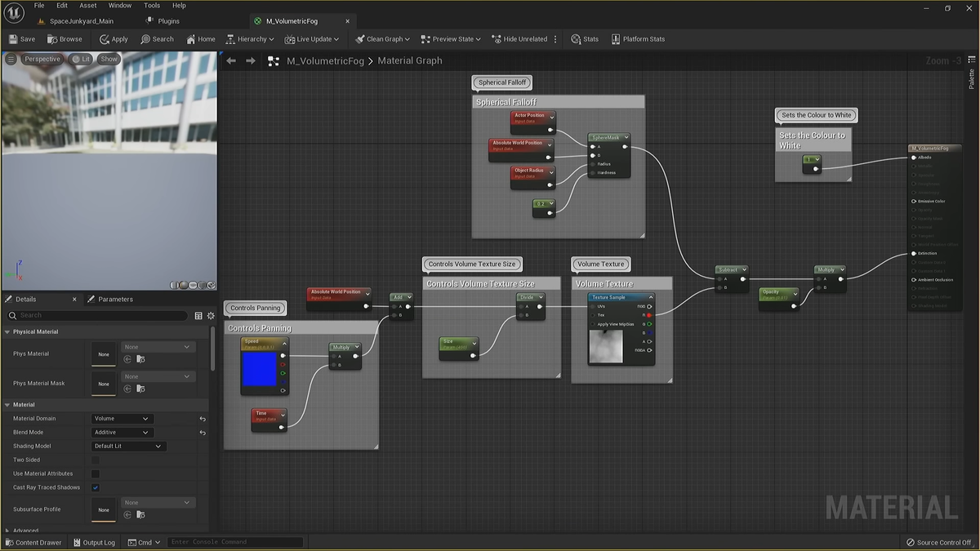Toggle Use Material Attributes checkbox

(96, 473)
